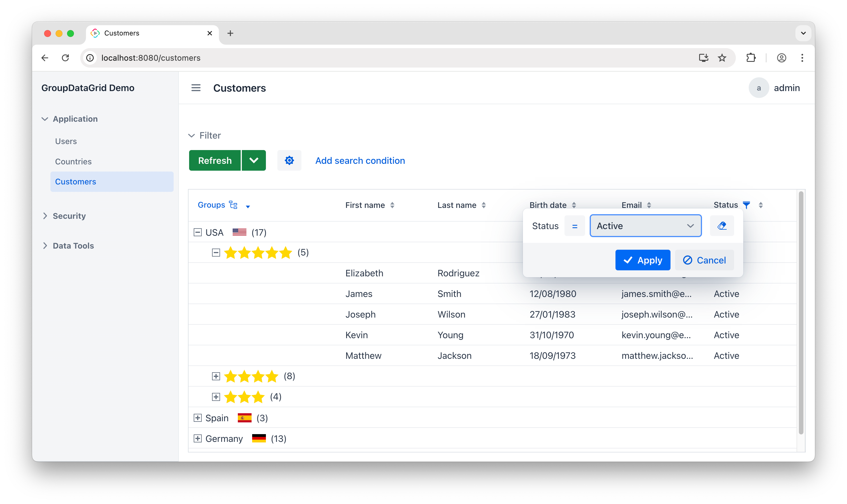This screenshot has width=847, height=504.
Task: Open the Active status value dropdown
Action: (x=645, y=226)
